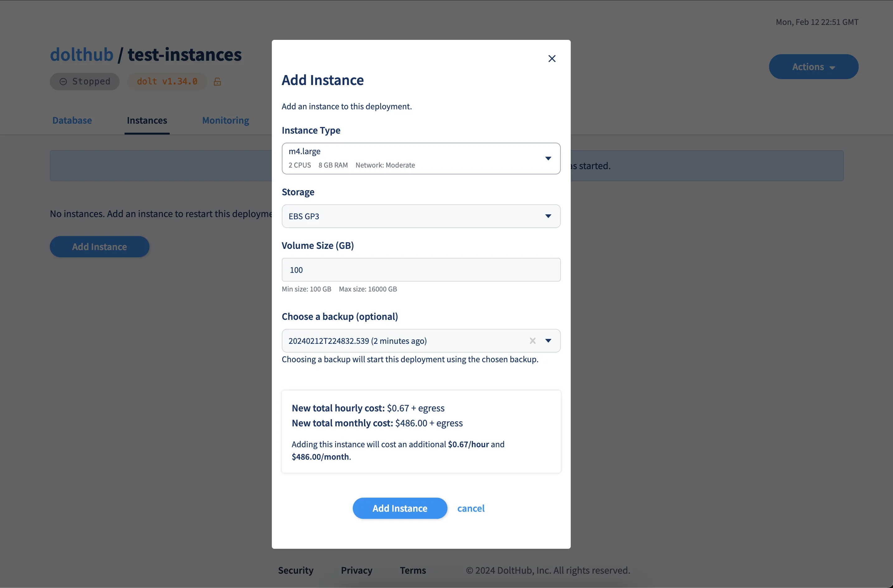Switch to the Database tab
893x588 pixels.
(72, 121)
